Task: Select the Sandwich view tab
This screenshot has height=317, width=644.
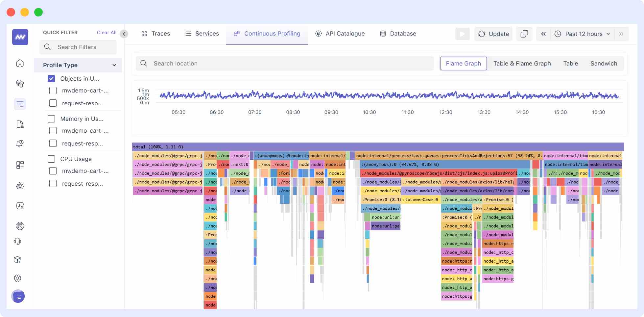Action: 604,64
